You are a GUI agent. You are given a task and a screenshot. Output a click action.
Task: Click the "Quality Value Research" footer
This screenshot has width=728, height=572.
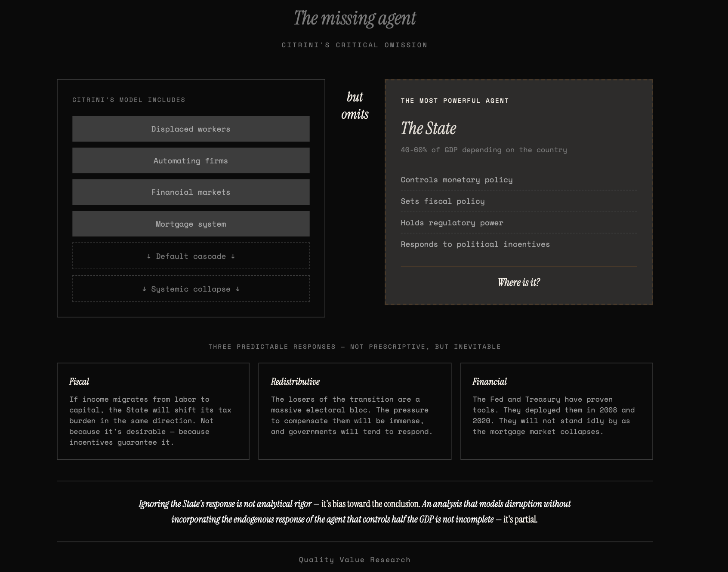[x=355, y=560]
